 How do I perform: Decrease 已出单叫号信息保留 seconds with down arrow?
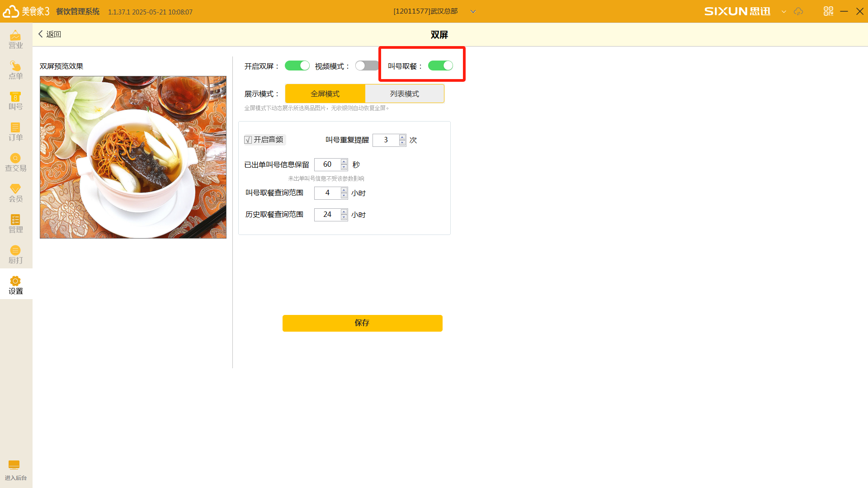click(344, 167)
